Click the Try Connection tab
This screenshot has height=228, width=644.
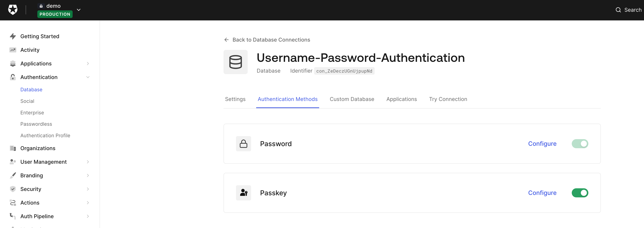[448, 99]
